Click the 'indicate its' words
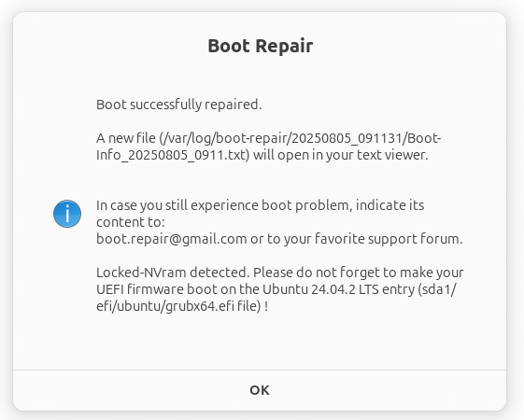The image size is (524, 420). [x=390, y=205]
